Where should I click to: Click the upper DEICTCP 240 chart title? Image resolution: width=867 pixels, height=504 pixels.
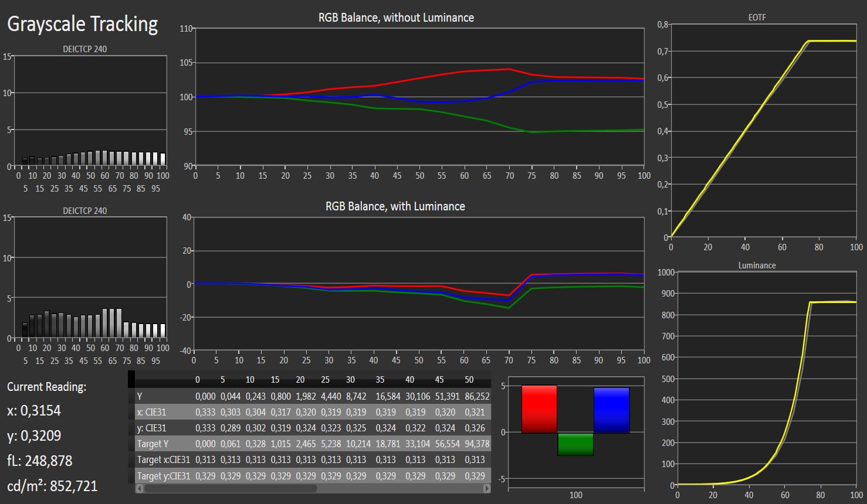point(85,49)
